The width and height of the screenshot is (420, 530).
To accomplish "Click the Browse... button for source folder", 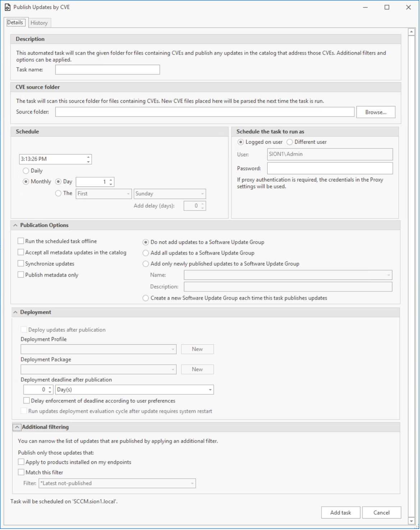I will click(375, 112).
